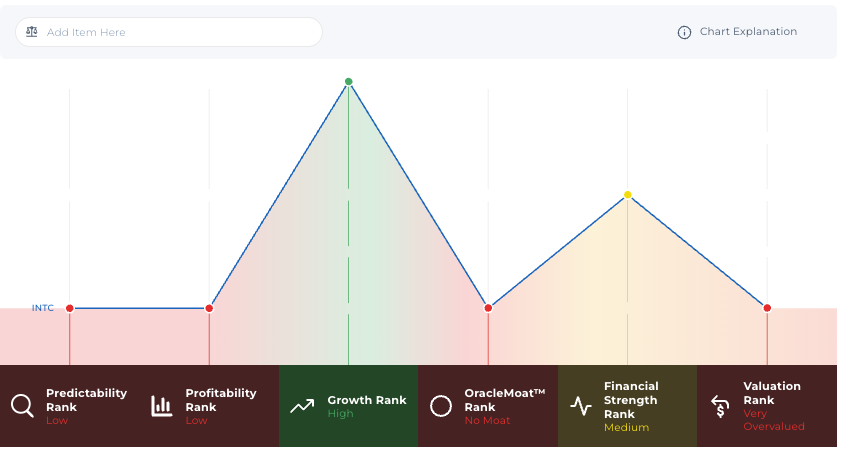Click the red OracleMoat Rank data point
Screen dimensions: 841x453
[x=488, y=308]
